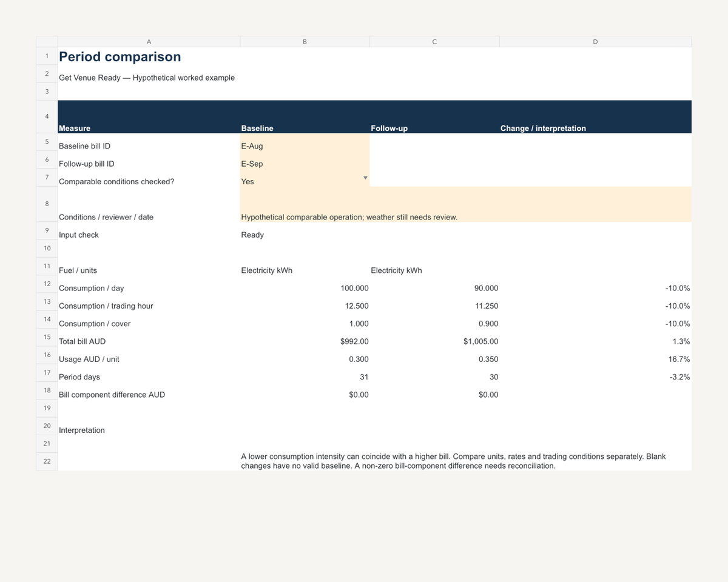This screenshot has height=582, width=728.
Task: Click the 'Baseline bill ID' label
Action: 84,146
